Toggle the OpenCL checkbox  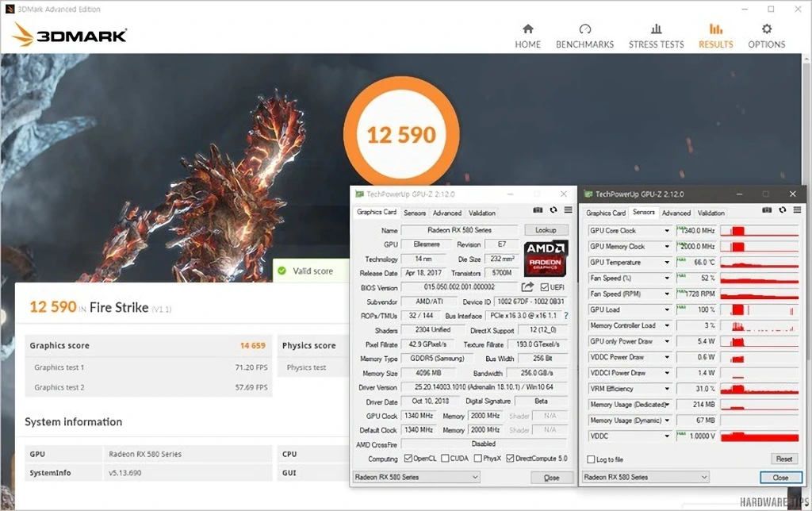(x=408, y=458)
